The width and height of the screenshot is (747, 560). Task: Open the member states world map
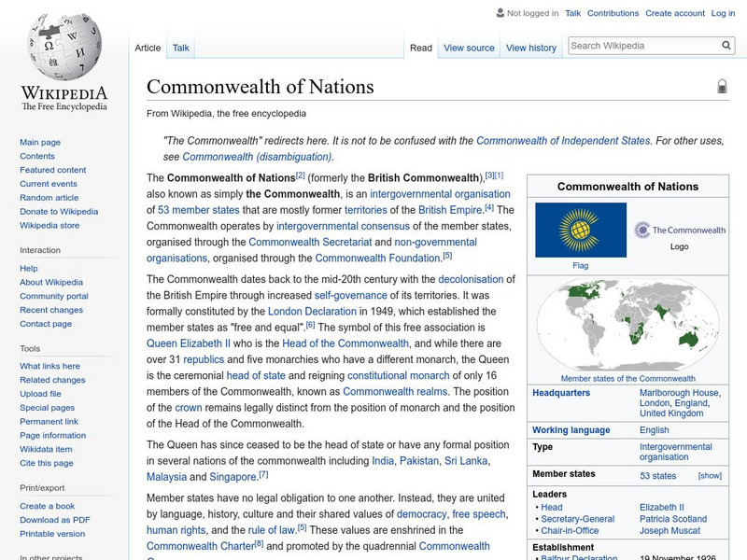click(x=627, y=325)
